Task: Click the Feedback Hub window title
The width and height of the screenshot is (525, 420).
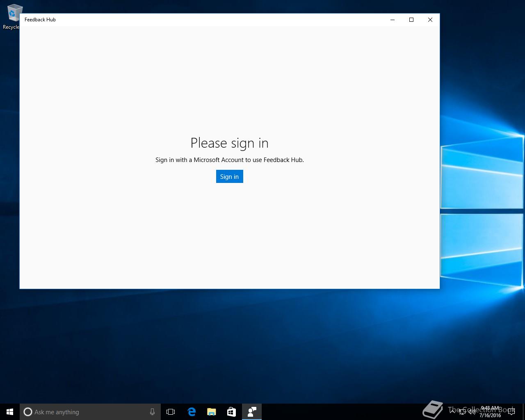Action: [x=40, y=20]
